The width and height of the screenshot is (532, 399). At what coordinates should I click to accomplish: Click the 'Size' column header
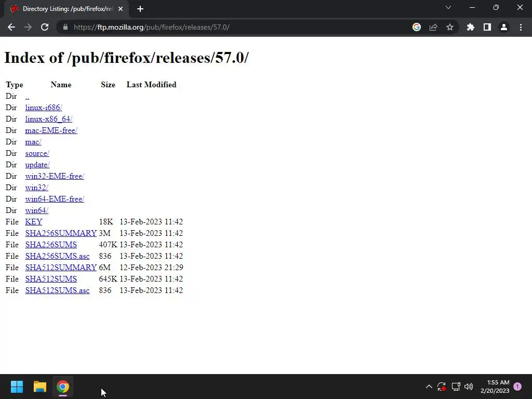pos(108,85)
